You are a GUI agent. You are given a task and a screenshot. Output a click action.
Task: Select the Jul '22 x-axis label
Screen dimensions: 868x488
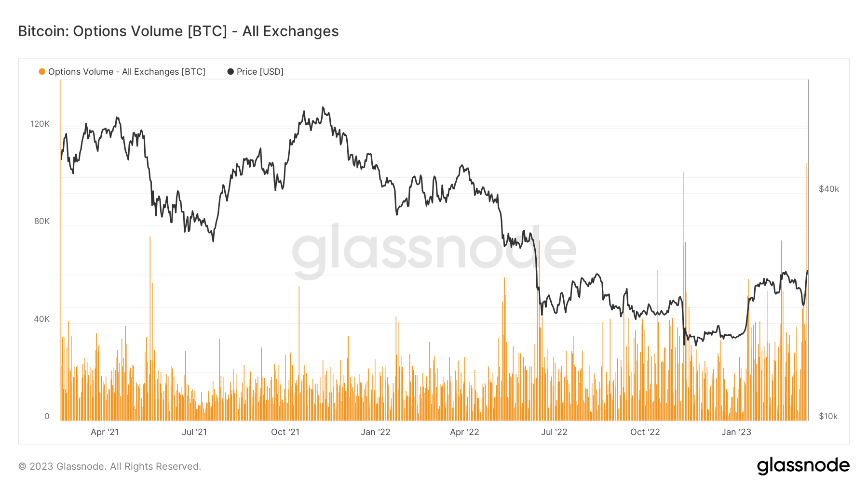coord(554,432)
